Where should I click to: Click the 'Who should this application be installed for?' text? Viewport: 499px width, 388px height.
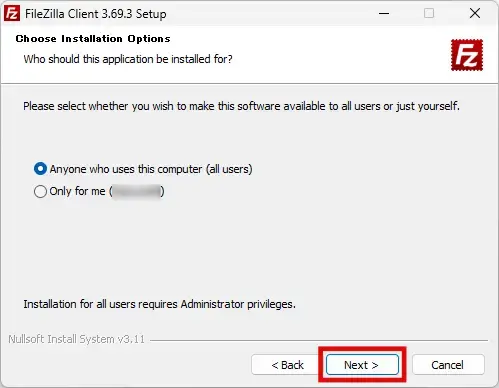click(128, 59)
